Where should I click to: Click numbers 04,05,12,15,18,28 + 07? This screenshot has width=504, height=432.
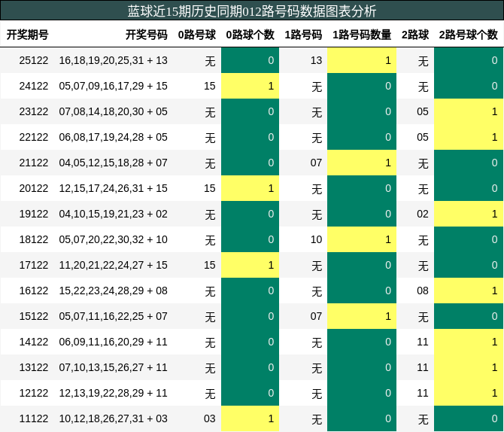(x=113, y=163)
